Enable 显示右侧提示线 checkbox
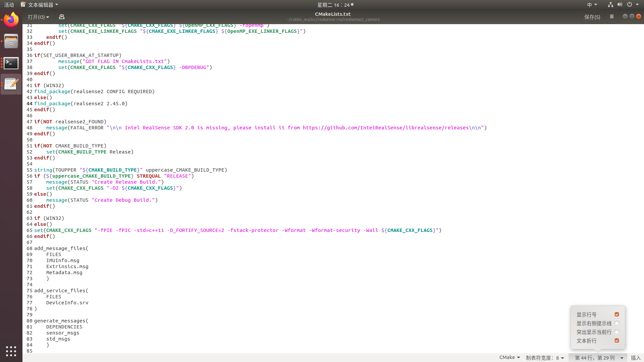 (x=616, y=323)
